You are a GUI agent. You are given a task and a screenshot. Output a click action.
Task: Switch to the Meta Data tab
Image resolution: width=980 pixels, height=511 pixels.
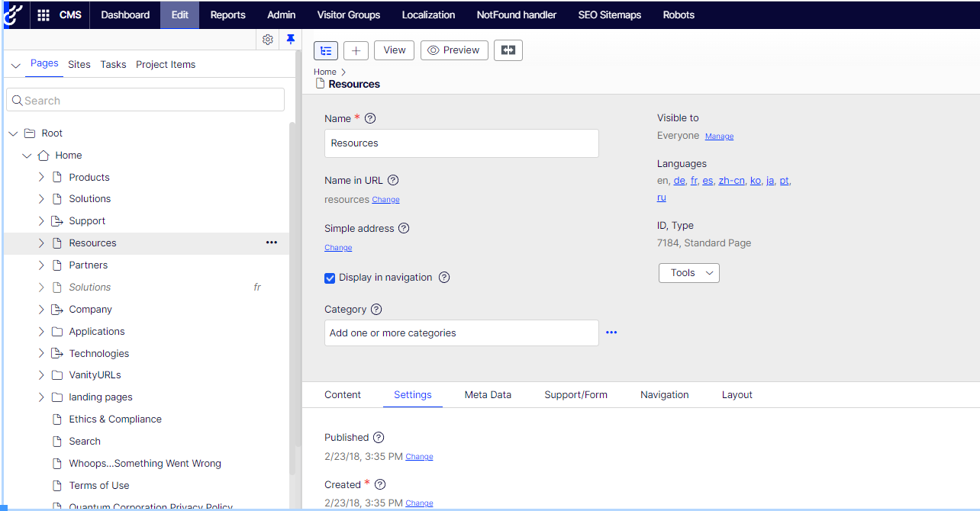point(488,394)
